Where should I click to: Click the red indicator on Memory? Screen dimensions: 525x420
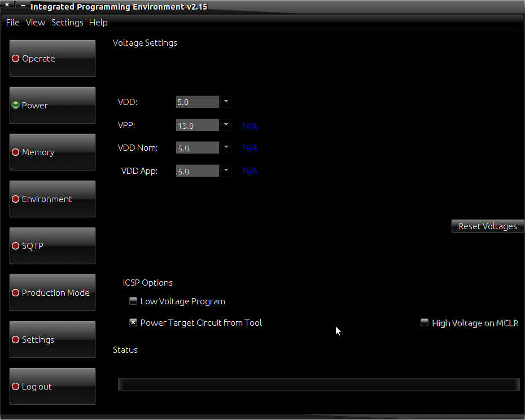[x=15, y=152]
